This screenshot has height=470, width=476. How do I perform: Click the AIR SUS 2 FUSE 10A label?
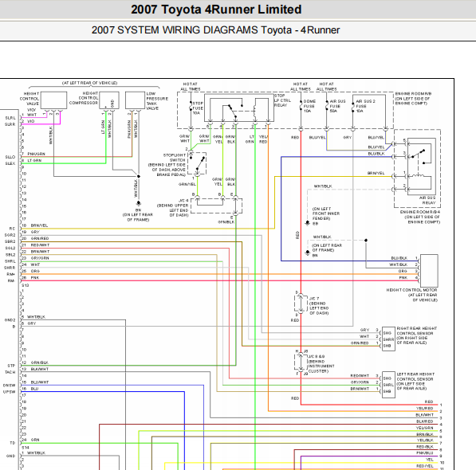pyautogui.click(x=365, y=106)
